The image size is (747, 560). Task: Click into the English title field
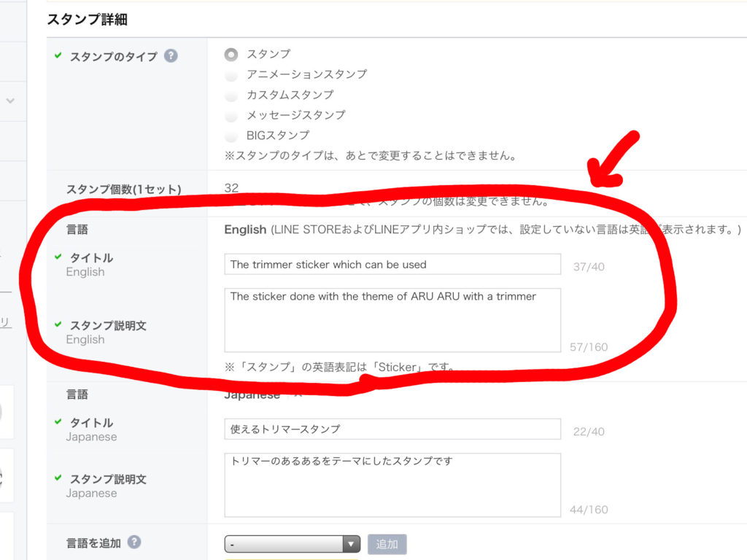tap(392, 264)
